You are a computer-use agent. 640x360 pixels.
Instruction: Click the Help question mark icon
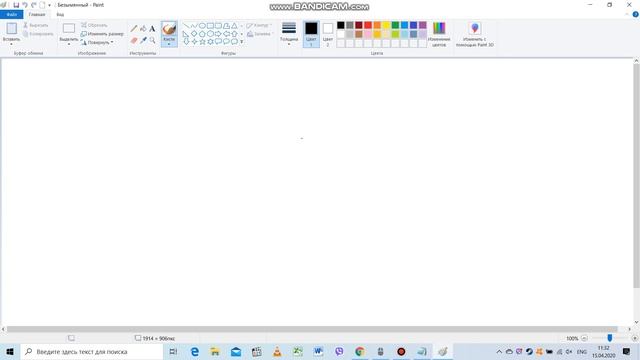(636, 14)
